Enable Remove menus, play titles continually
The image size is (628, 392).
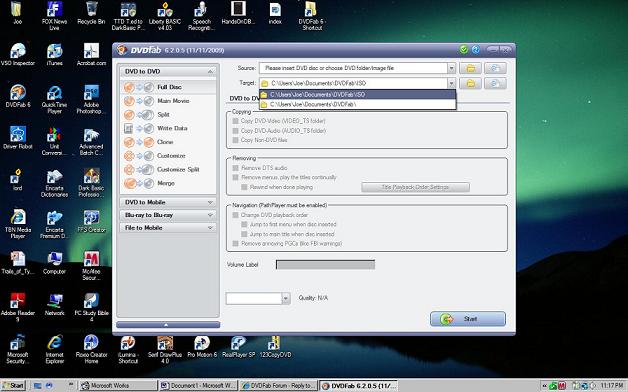click(236, 177)
